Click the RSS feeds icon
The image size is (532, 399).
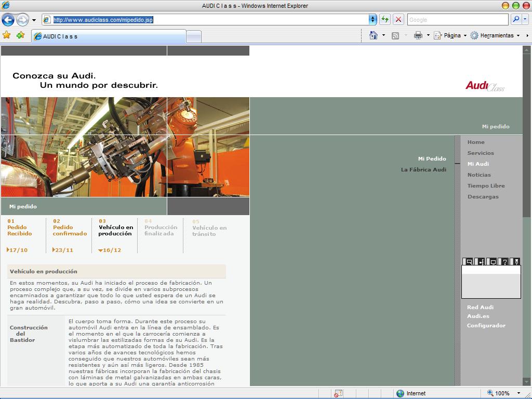395,36
